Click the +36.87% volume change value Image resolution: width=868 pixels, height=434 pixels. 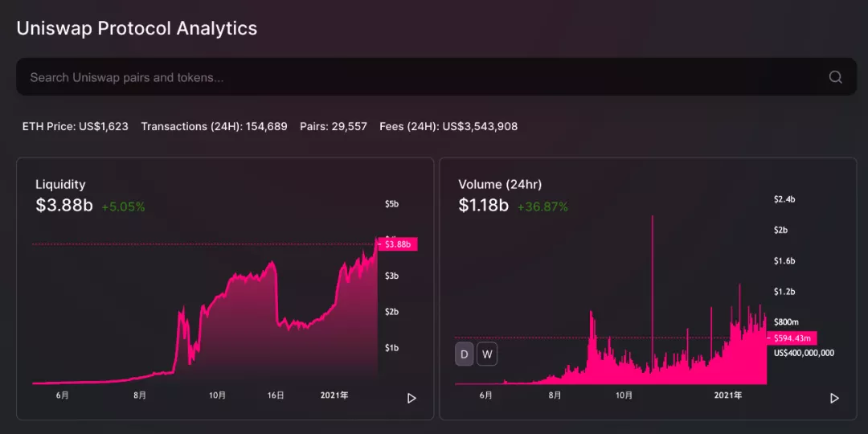click(x=542, y=207)
